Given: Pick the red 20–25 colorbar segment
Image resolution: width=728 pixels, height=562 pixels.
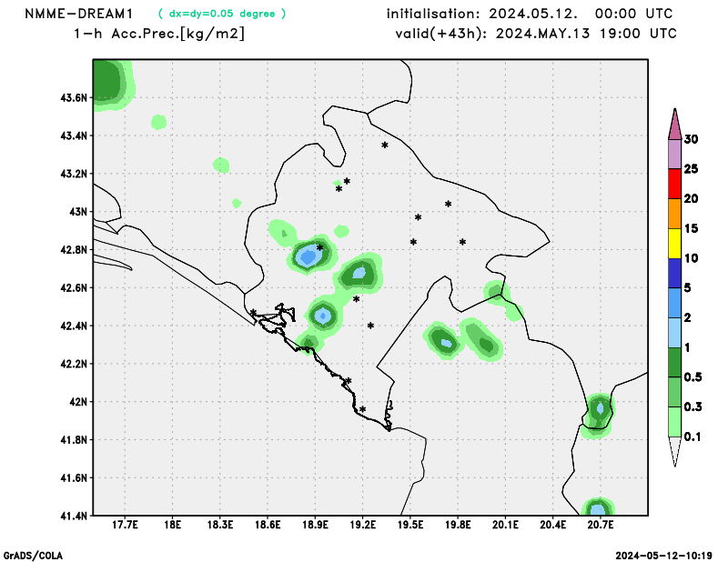Looking at the screenshot, I should pos(674,184).
